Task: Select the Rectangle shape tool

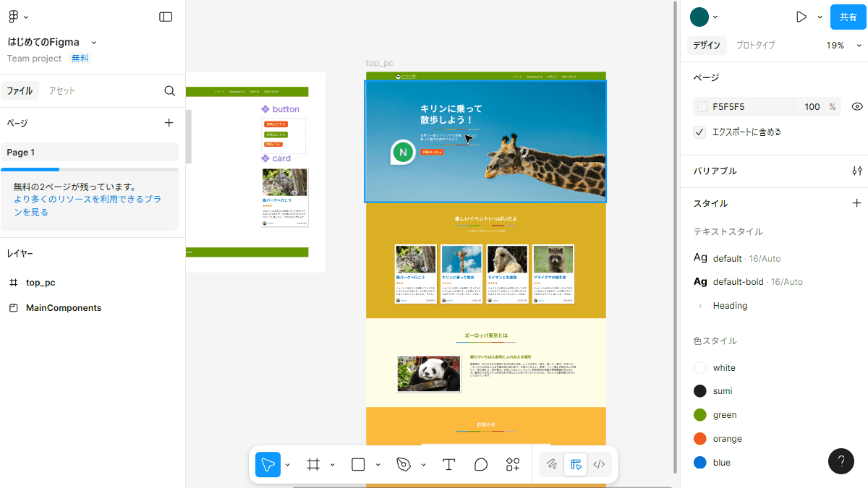Action: point(358,465)
